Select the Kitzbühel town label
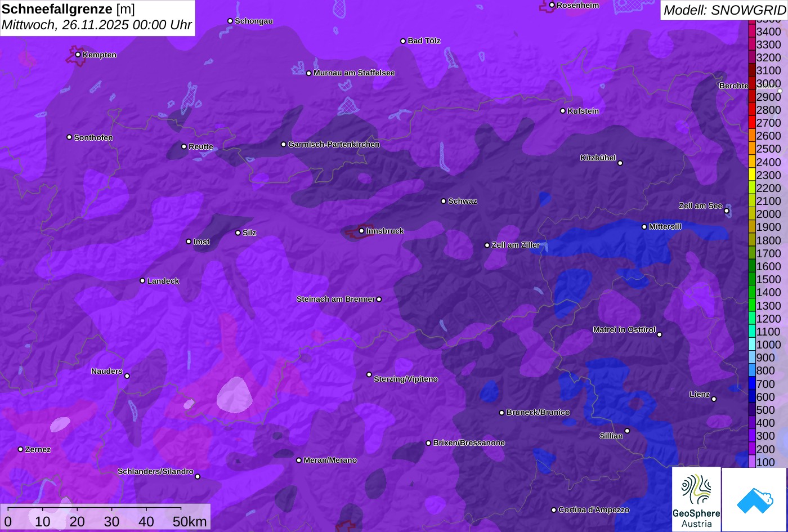This screenshot has width=788, height=532. tap(598, 158)
